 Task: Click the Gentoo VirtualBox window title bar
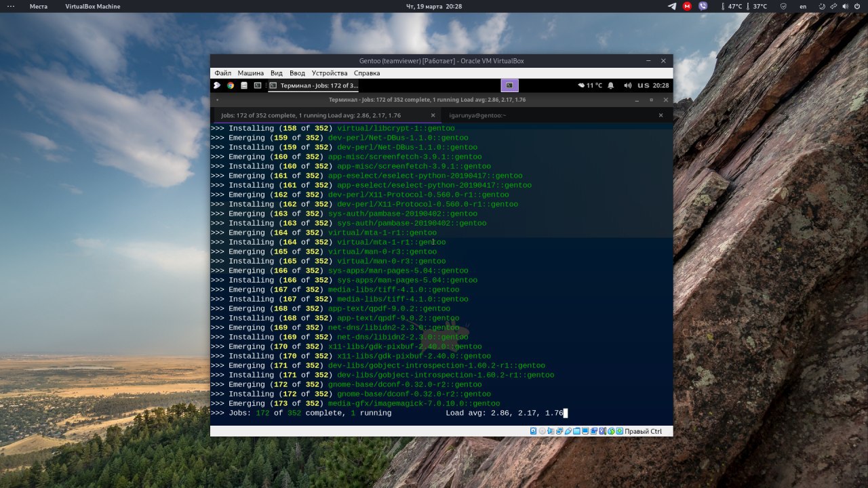441,61
